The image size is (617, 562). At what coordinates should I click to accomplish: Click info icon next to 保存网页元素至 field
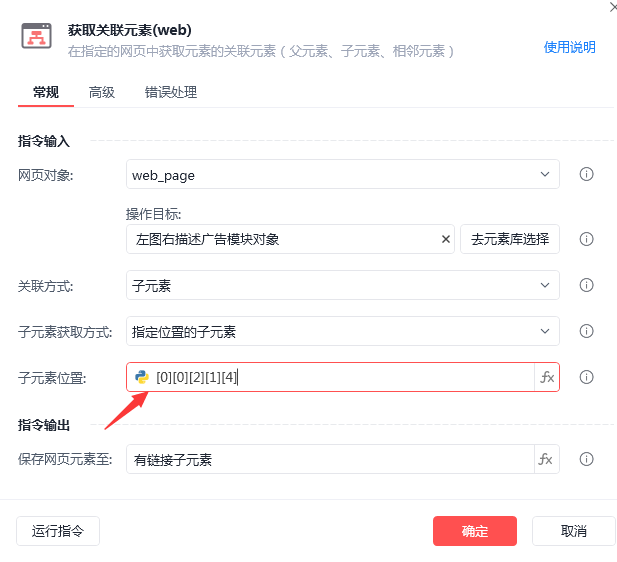click(x=587, y=459)
